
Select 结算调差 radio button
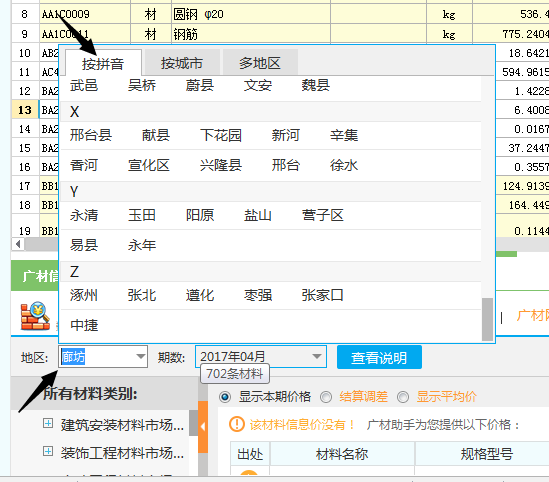pos(326,397)
